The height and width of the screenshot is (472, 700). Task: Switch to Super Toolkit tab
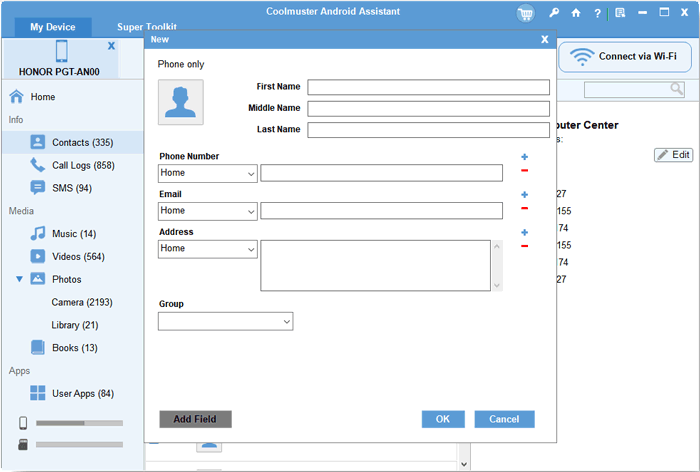pos(147,27)
